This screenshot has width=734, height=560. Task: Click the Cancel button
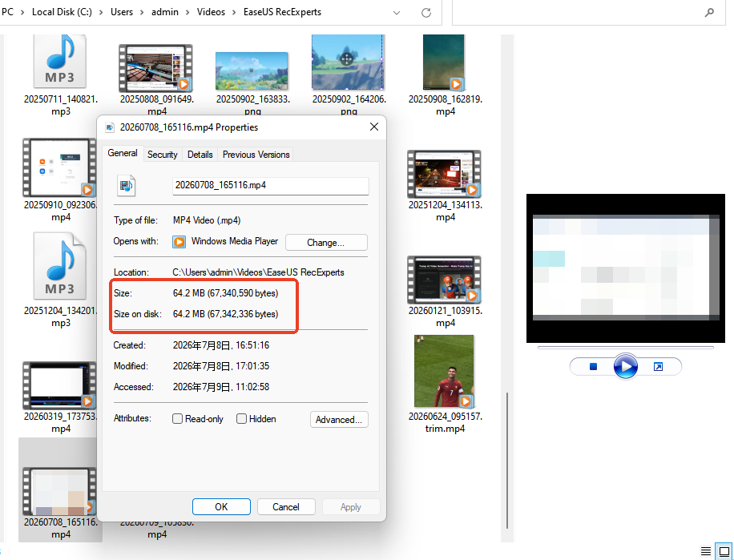click(286, 506)
